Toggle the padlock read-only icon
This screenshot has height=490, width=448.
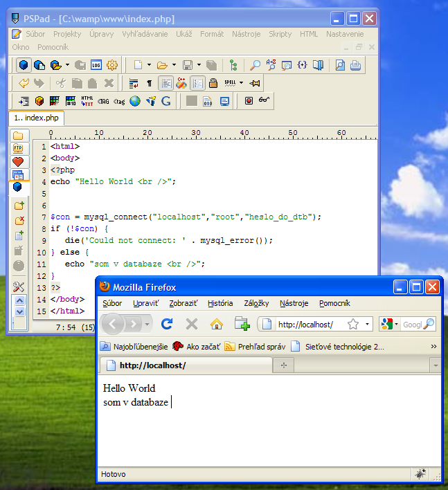213,83
